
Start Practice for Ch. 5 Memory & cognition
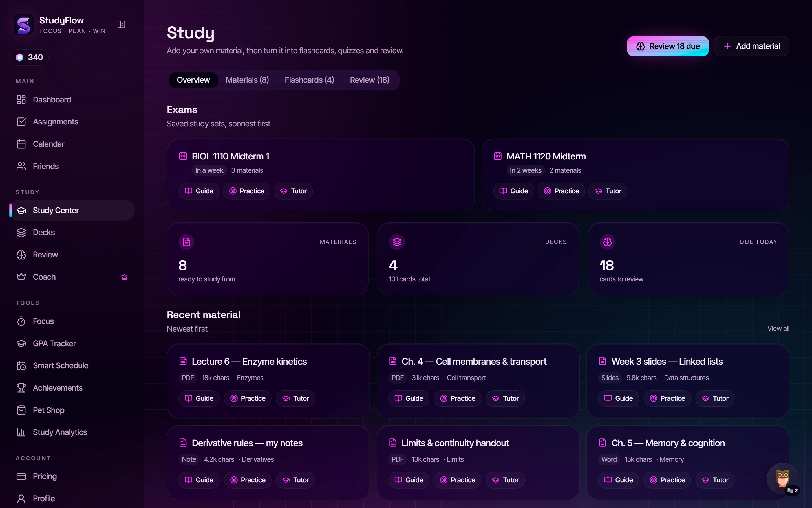[667, 480]
